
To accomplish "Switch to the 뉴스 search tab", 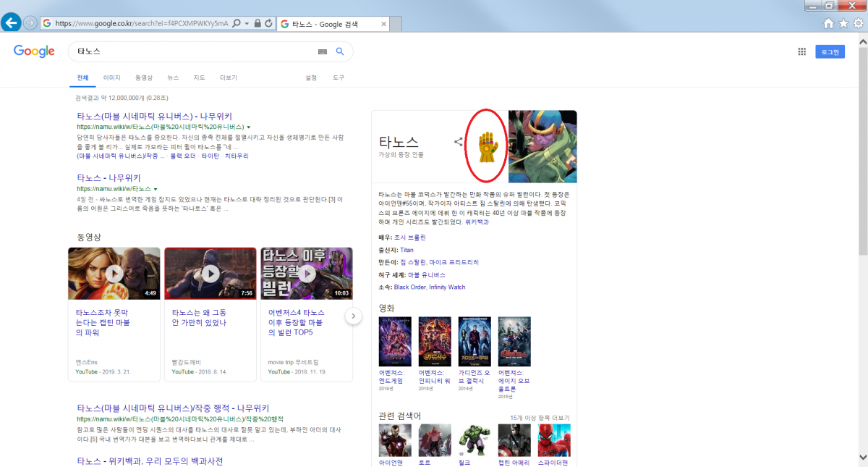I will (x=173, y=77).
